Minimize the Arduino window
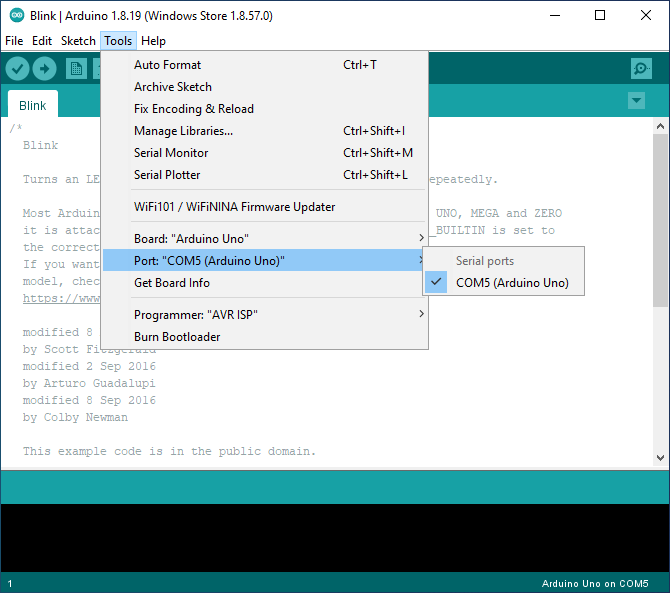This screenshot has width=670, height=593. (555, 15)
